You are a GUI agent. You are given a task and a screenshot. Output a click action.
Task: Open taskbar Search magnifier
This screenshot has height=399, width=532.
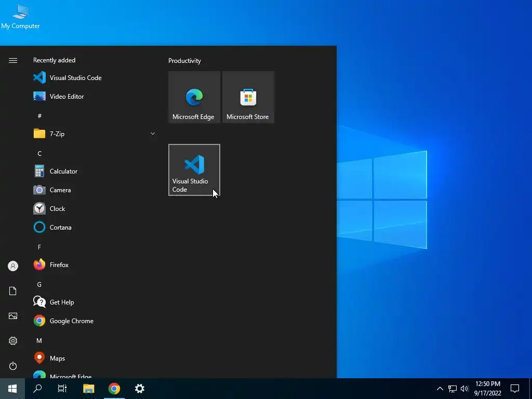pyautogui.click(x=37, y=389)
